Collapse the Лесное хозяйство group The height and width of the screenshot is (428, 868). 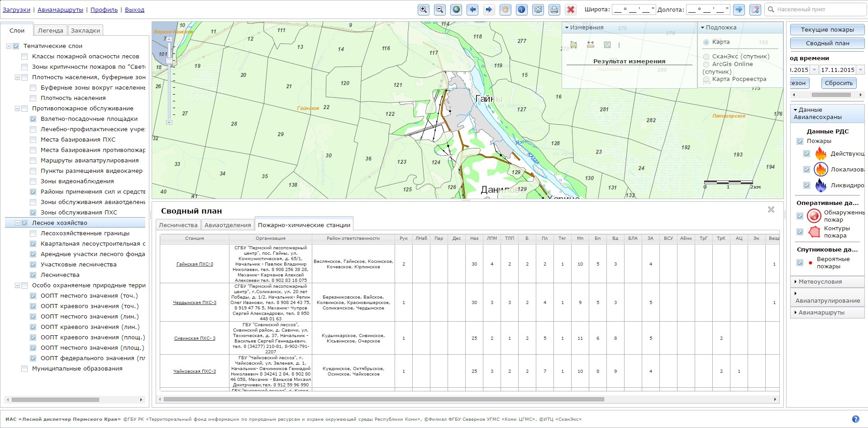click(18, 223)
